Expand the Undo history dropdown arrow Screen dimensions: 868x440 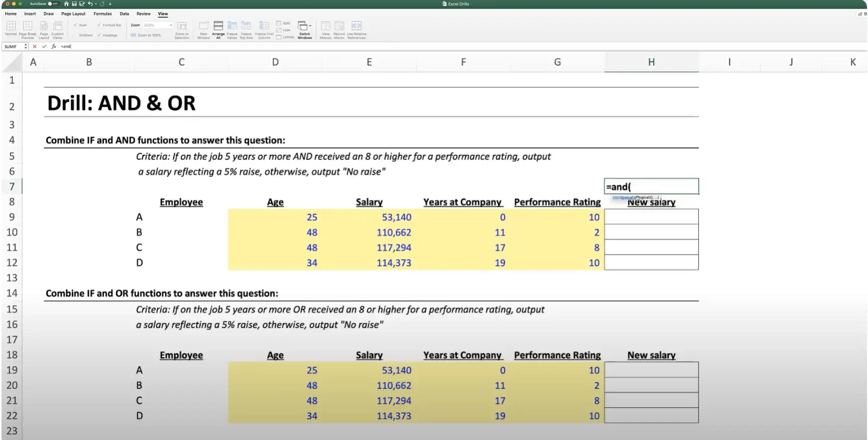click(x=96, y=4)
